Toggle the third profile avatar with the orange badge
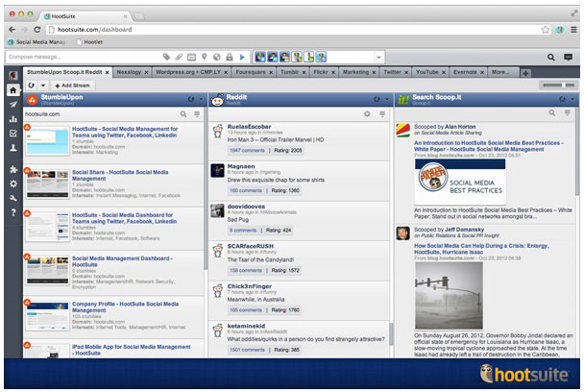Screen dimensions: 584x392 284,57
